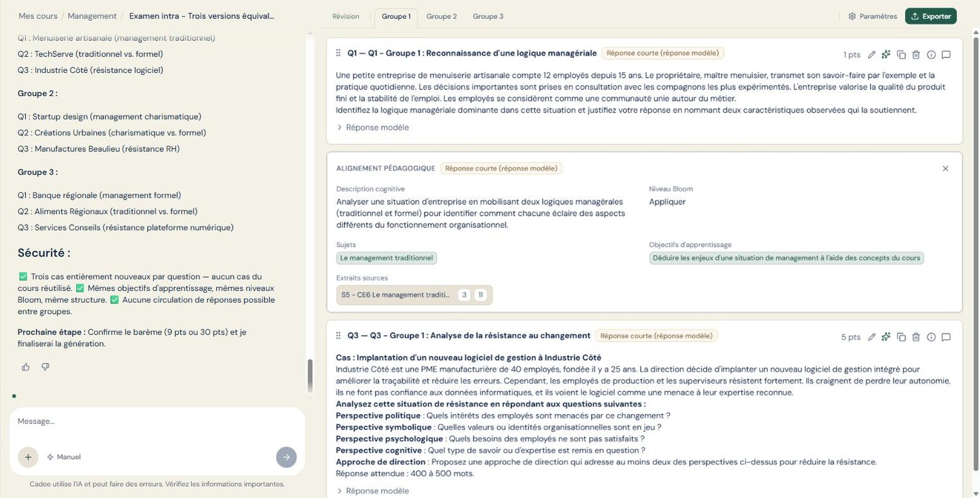Give a thumbs down to the assistant reply
The width and height of the screenshot is (980, 498).
pyautogui.click(x=45, y=367)
